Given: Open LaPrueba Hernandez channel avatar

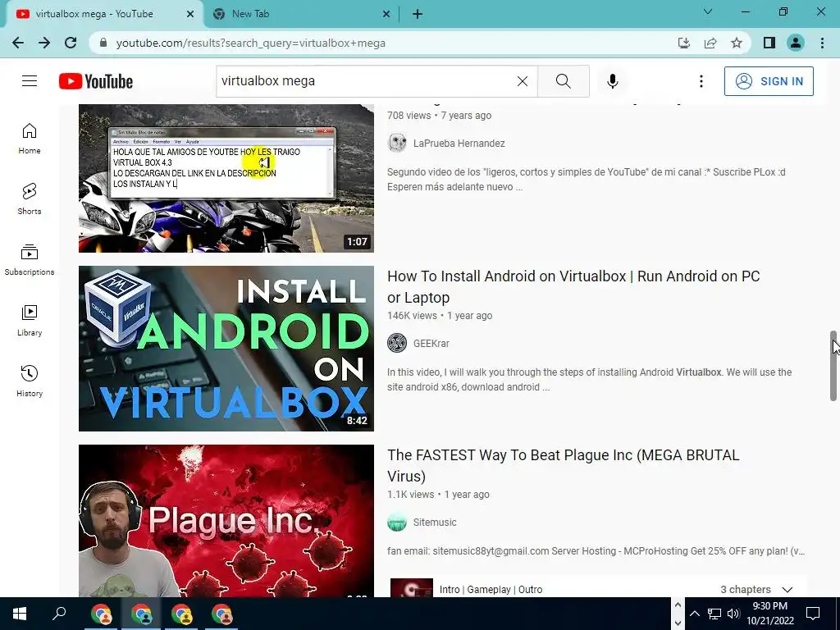Looking at the screenshot, I should (x=397, y=143).
